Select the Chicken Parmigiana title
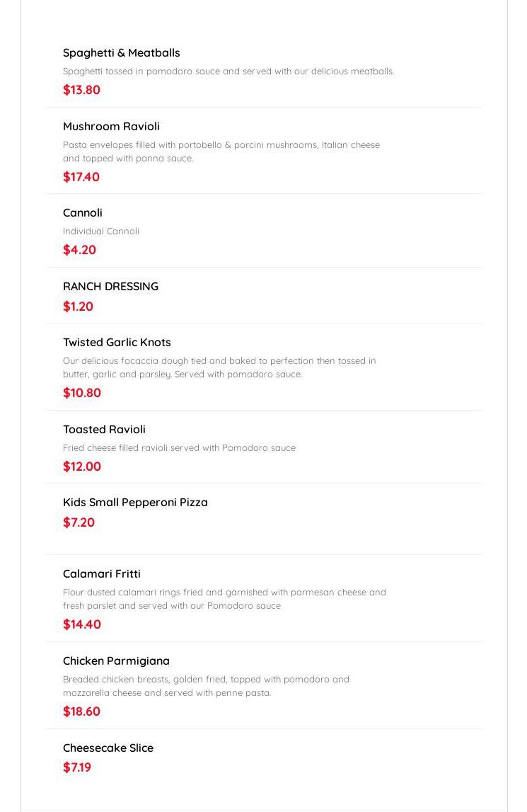Viewport: 527px width, 812px height. click(116, 661)
